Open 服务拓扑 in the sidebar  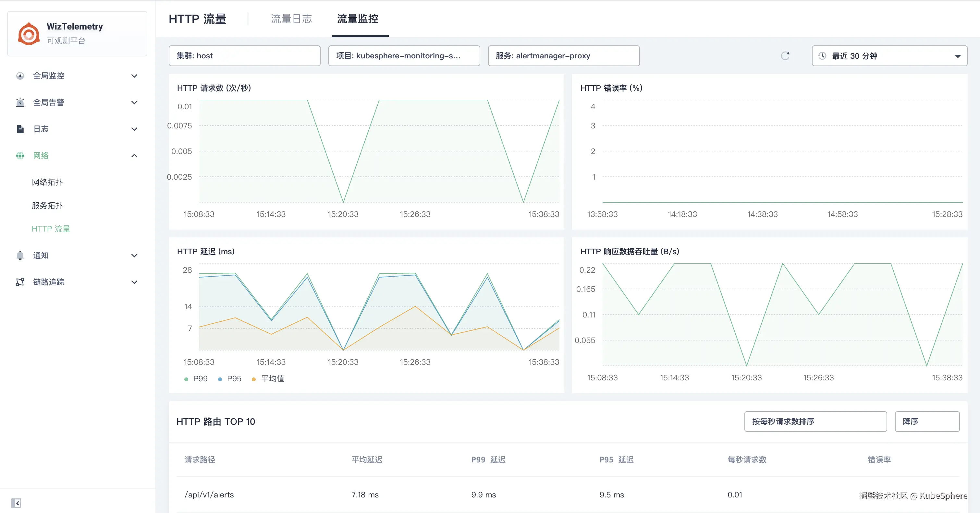point(47,205)
